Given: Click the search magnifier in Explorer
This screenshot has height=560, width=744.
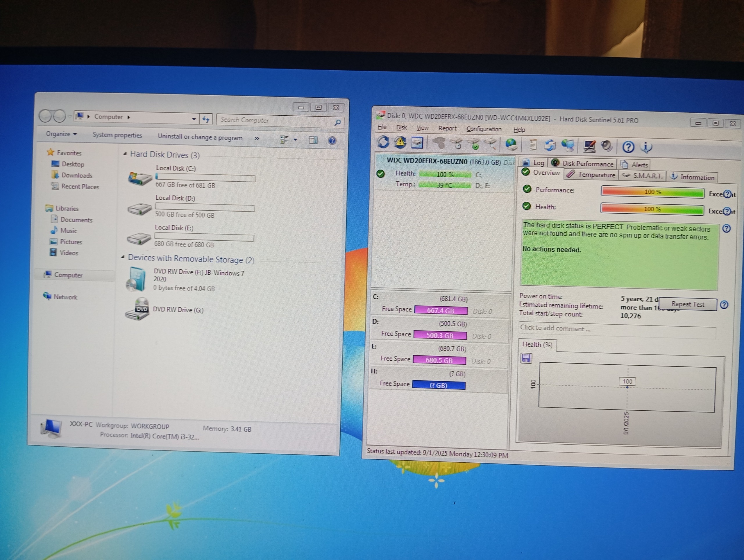Looking at the screenshot, I should tap(338, 123).
